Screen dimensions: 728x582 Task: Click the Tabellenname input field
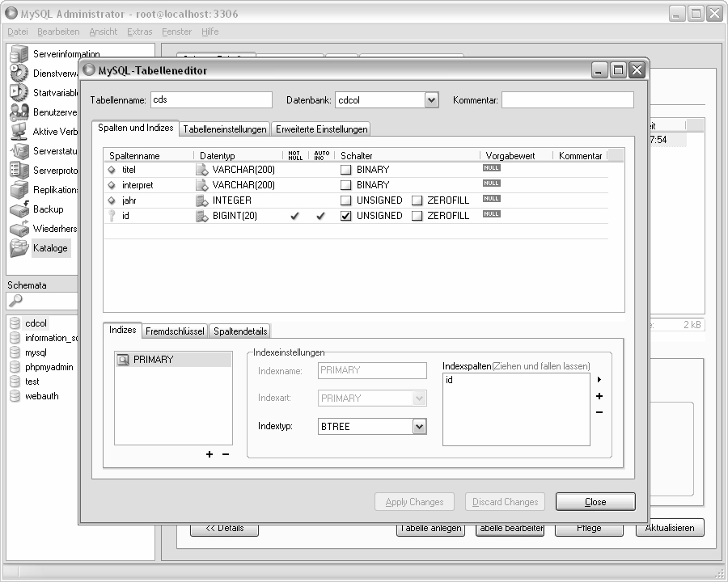point(212,99)
